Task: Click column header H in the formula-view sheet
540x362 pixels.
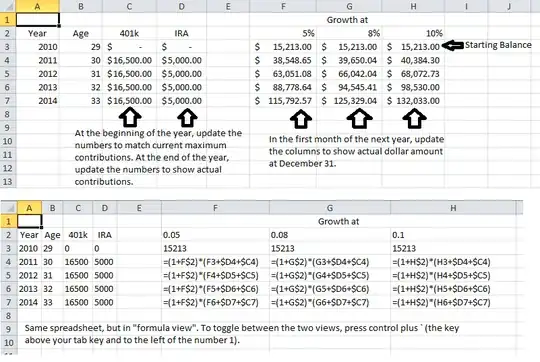Action: tap(453, 208)
